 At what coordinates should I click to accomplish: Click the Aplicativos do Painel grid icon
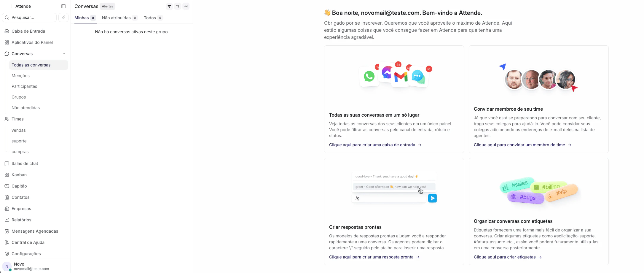tap(7, 42)
